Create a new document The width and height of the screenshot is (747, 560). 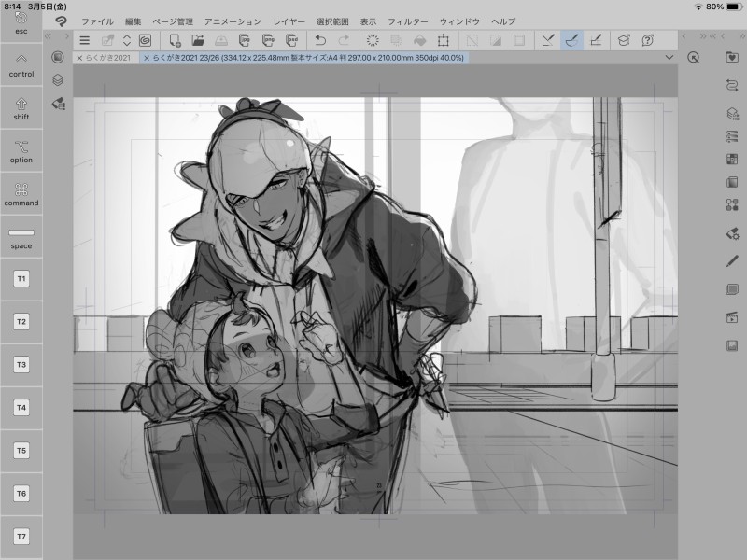point(175,40)
